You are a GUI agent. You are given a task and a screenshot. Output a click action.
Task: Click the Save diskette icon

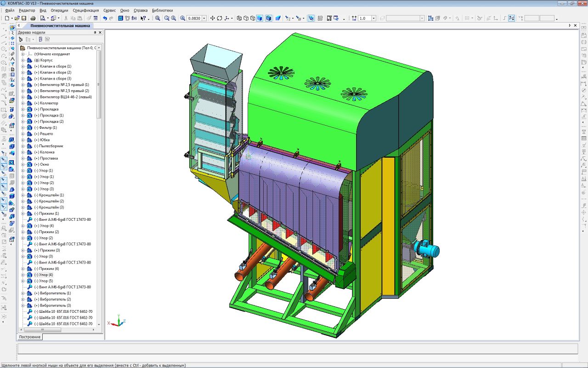[x=23, y=18]
